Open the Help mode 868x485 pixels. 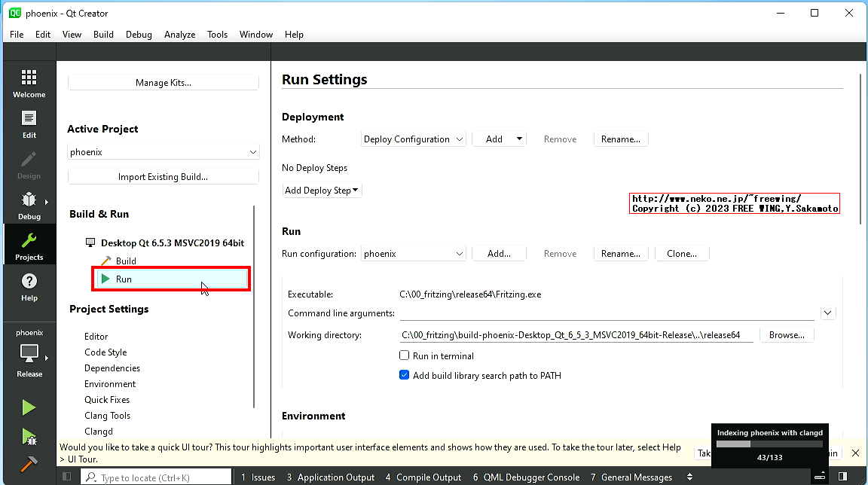[29, 286]
